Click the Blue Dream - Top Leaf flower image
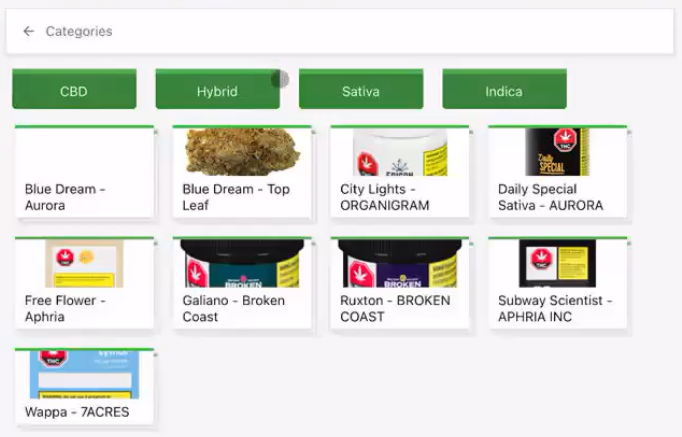The image size is (682, 437). (243, 151)
